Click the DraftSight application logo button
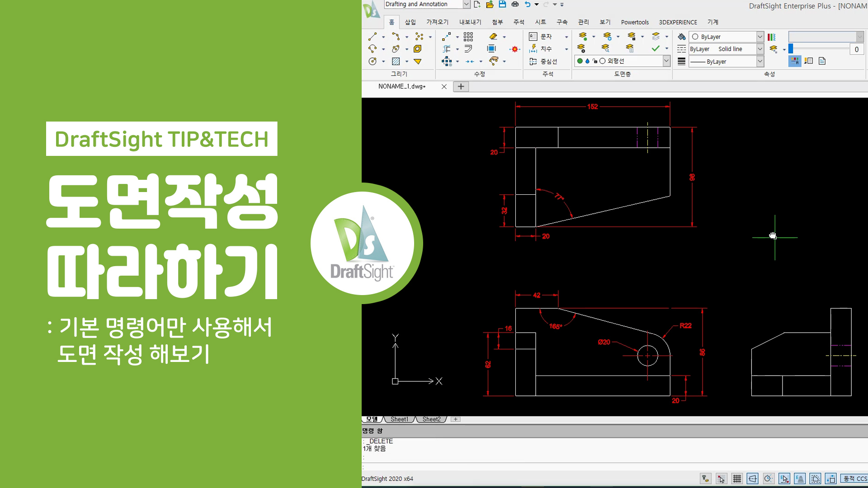The height and width of the screenshot is (488, 868). point(372,10)
